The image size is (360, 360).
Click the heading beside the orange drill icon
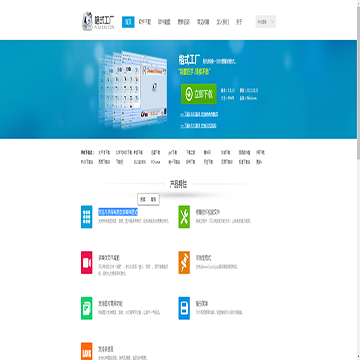click(203, 258)
